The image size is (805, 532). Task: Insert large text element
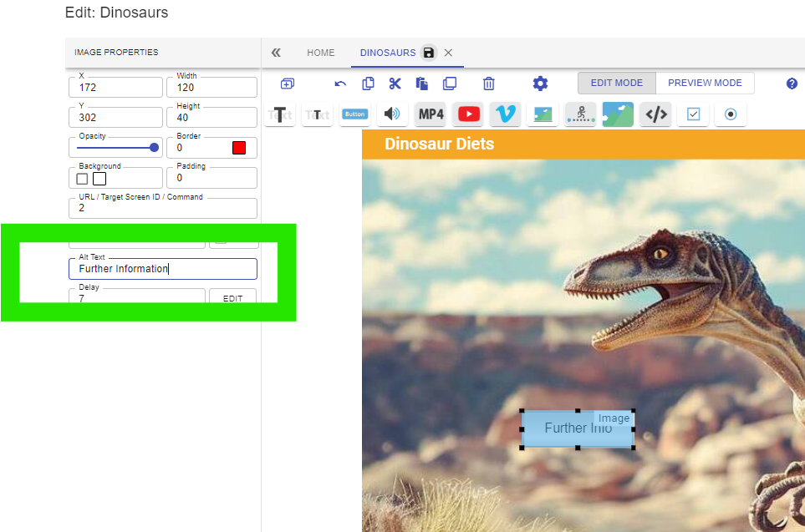[x=280, y=114]
